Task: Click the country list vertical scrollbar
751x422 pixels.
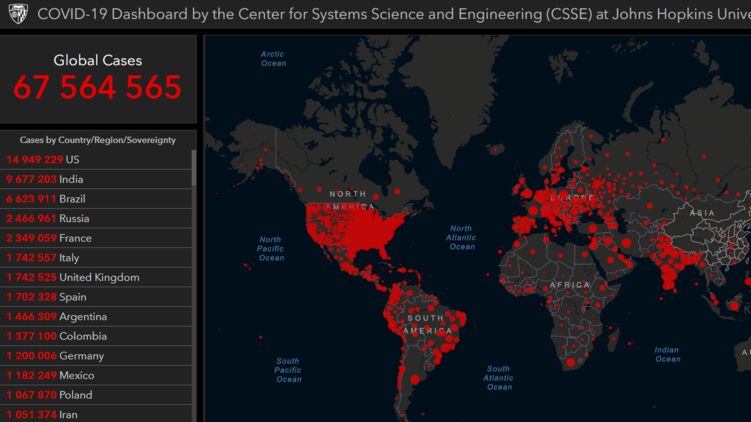Action: (194, 170)
